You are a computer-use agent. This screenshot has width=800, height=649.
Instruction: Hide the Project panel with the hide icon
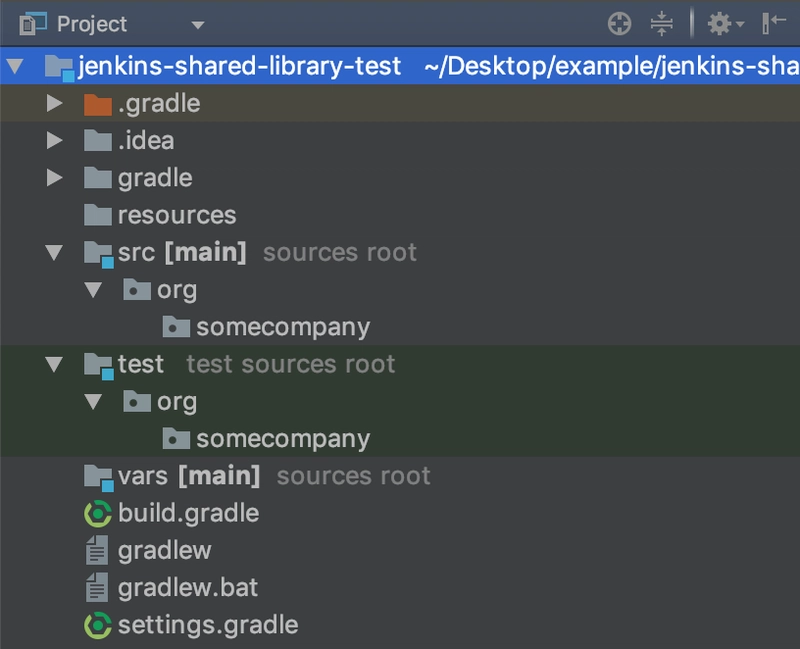point(773,23)
